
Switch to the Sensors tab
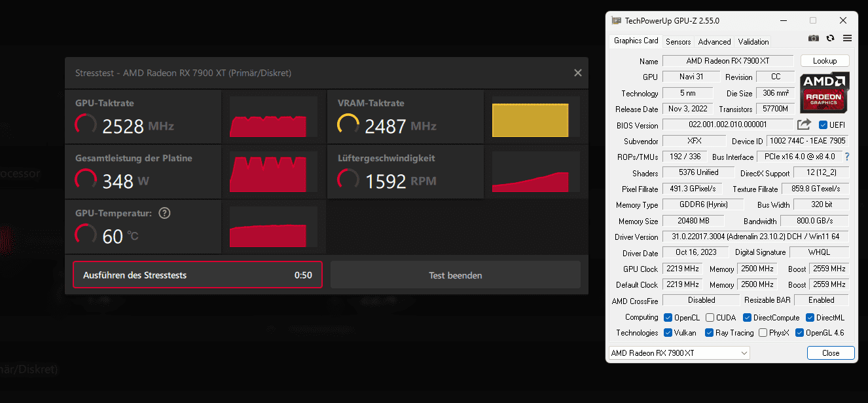pyautogui.click(x=678, y=42)
